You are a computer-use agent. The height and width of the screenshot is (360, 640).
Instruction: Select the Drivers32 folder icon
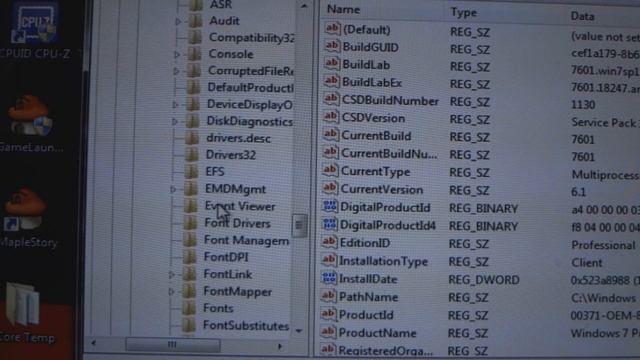coord(192,155)
